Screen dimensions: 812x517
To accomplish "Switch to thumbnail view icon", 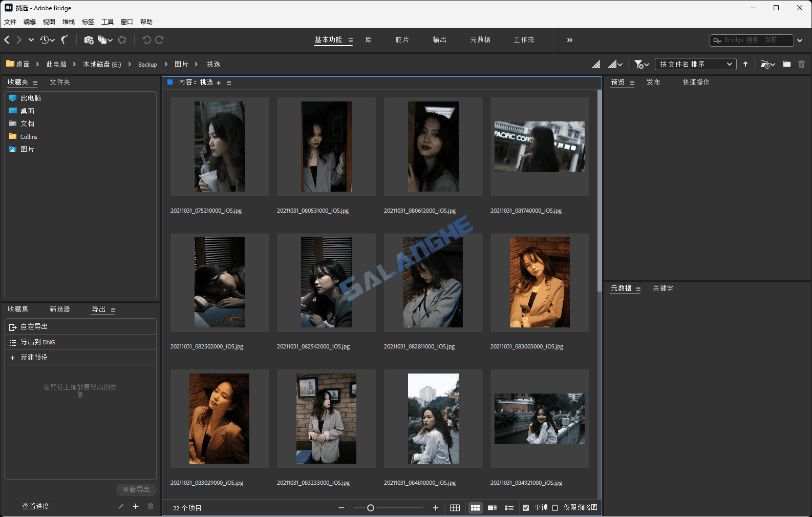I will (x=475, y=508).
